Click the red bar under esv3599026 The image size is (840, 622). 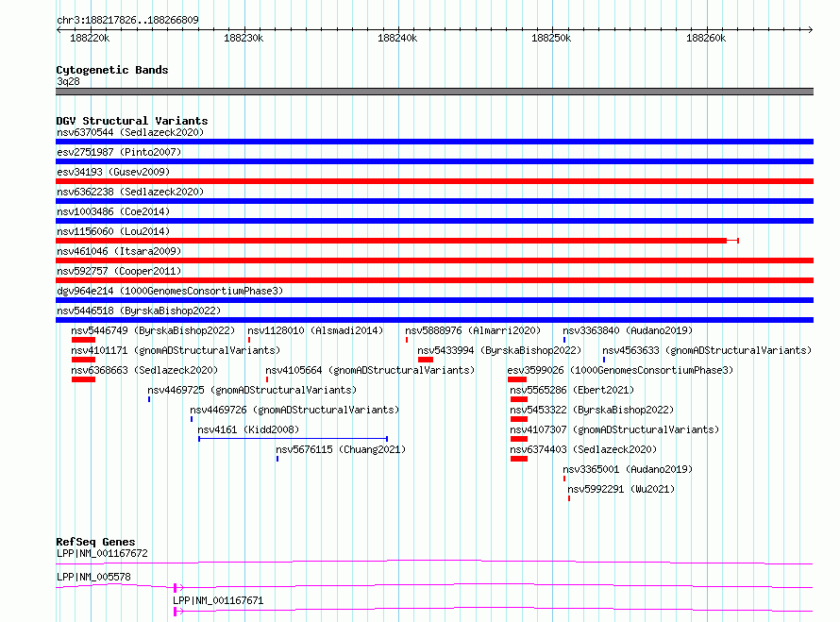click(517, 379)
